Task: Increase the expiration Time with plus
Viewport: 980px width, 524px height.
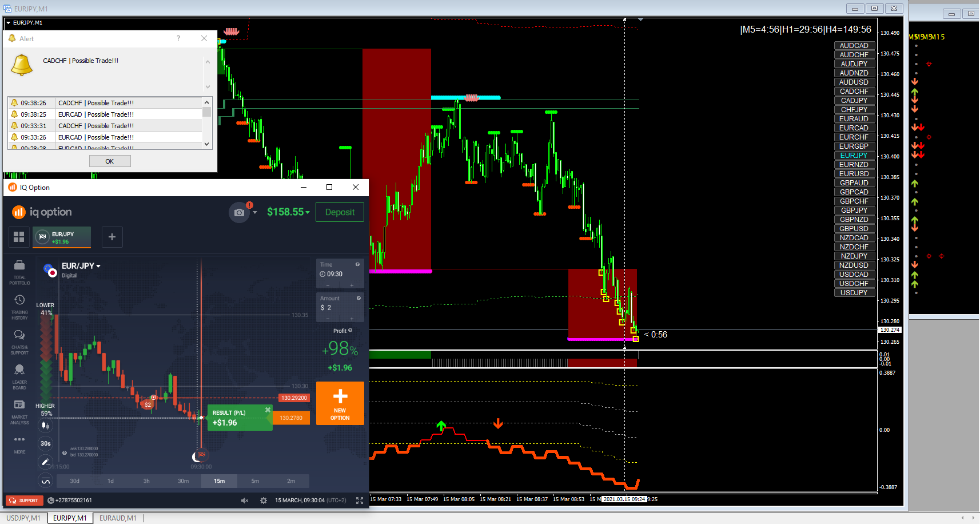Action: [x=352, y=285]
